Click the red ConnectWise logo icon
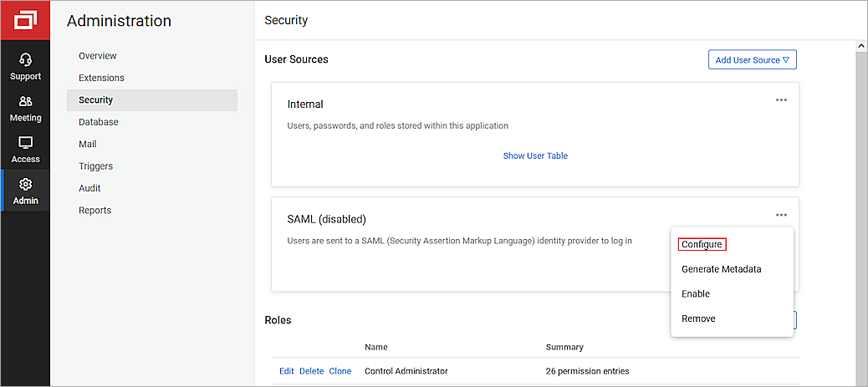868x387 pixels. click(25, 21)
